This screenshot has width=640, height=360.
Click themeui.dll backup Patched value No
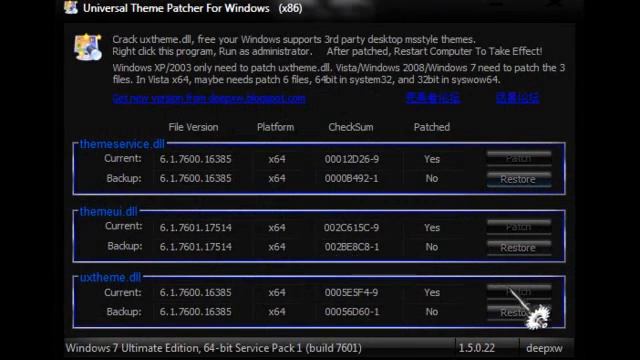point(432,247)
